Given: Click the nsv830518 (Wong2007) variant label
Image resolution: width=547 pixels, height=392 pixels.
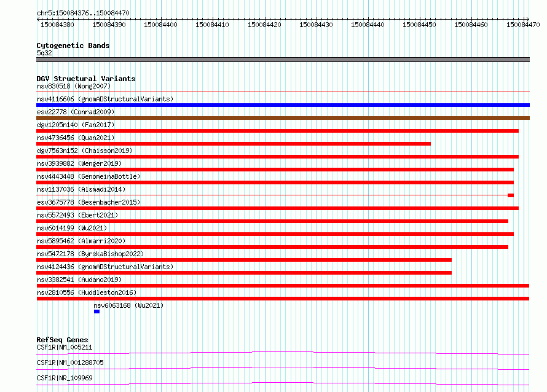Looking at the screenshot, I should click(74, 86).
